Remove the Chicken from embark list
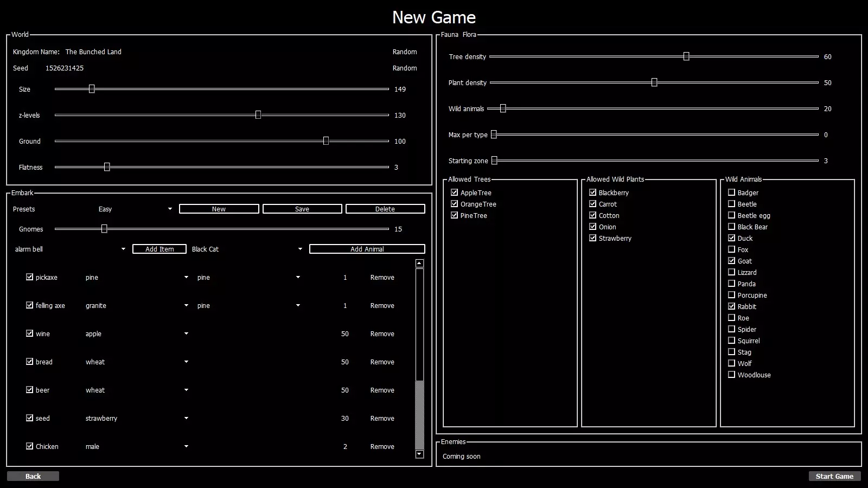Image resolution: width=868 pixels, height=488 pixels. [382, 447]
